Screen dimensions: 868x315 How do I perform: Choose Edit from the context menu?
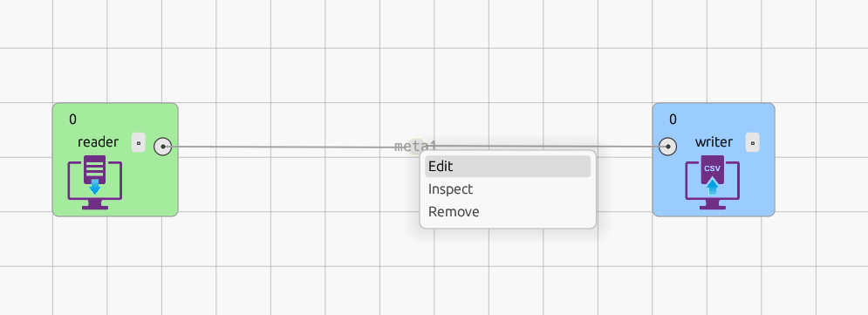point(508,166)
